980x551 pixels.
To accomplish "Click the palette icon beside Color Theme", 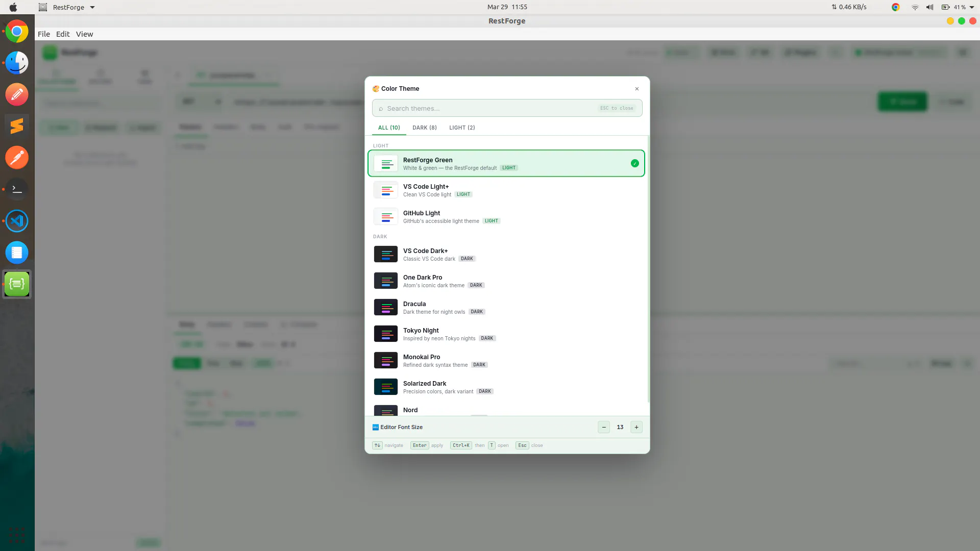I will coord(376,89).
